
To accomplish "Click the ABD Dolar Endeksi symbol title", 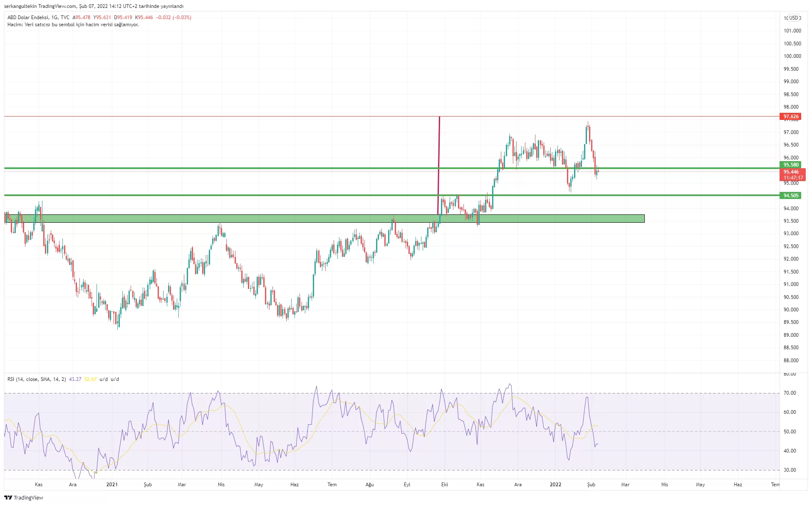I will point(28,17).
